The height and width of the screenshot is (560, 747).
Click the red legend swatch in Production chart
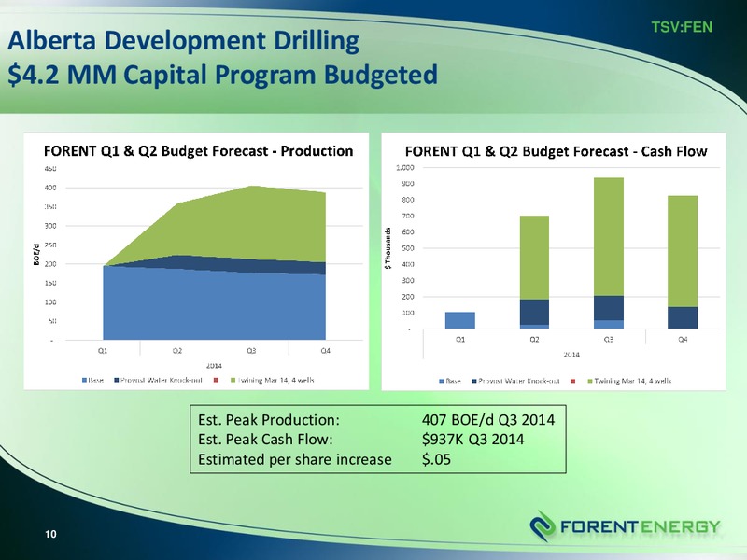coord(216,380)
